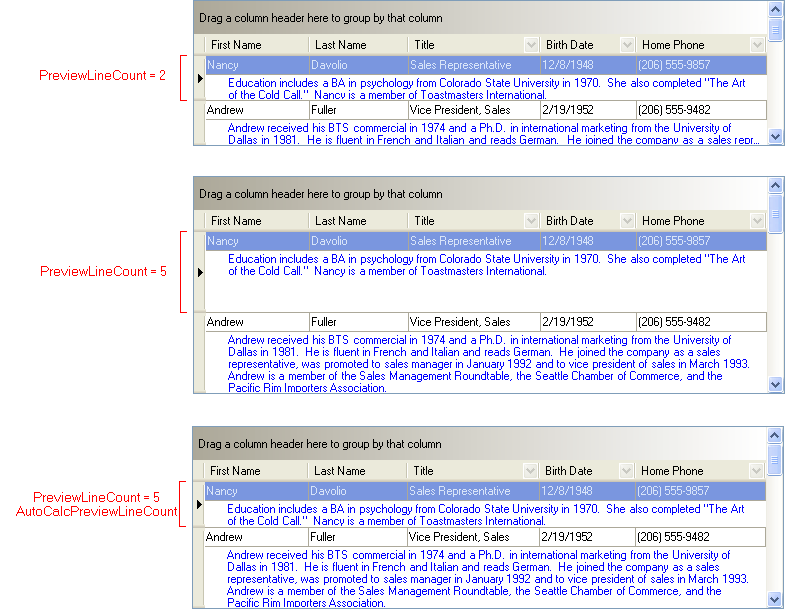Click Birth Date column header in middle grid
Screen dimensions: 787x611
pos(587,221)
